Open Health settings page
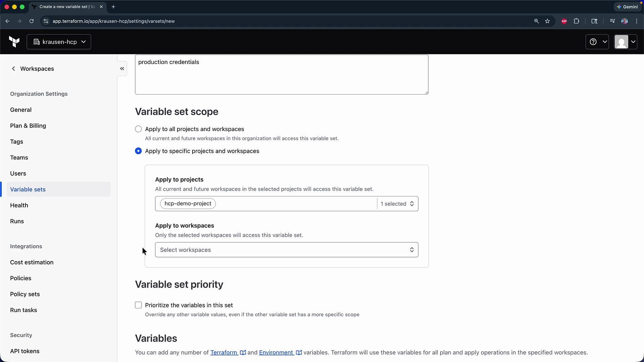The image size is (644, 362). [19, 205]
